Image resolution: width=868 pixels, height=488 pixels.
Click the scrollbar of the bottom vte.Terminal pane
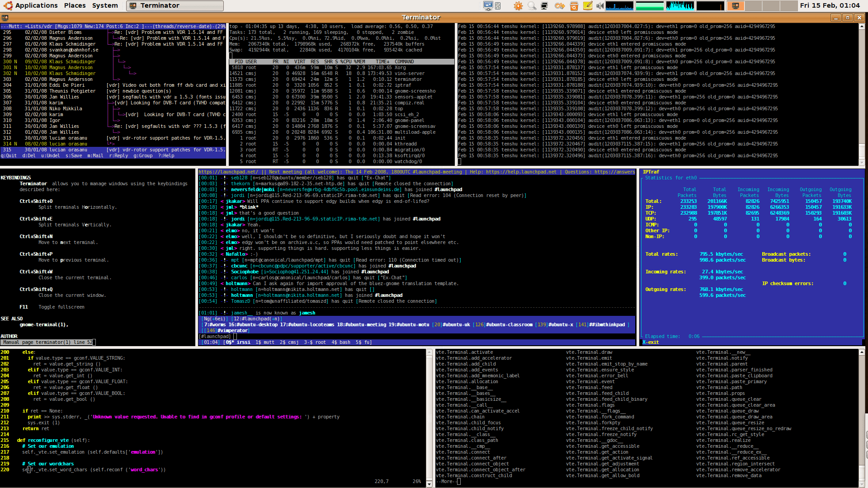coord(862,416)
